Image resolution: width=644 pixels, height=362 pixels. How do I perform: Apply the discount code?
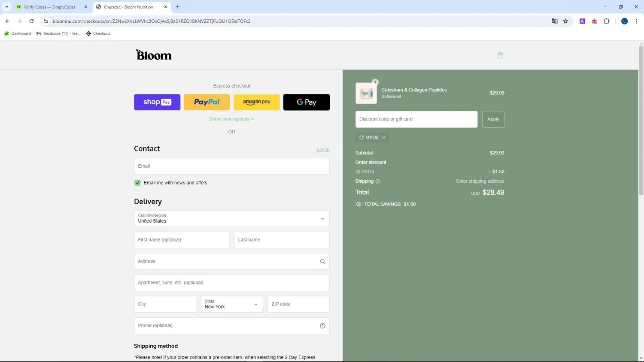coord(493,119)
